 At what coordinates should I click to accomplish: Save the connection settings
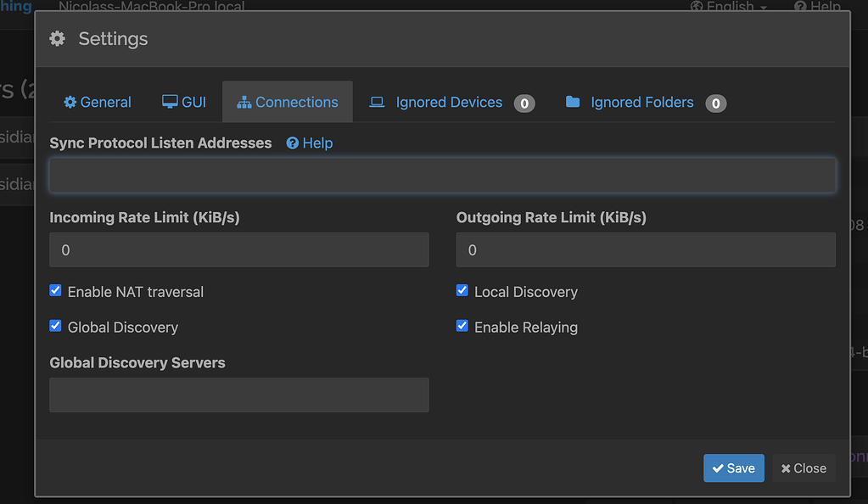coord(733,468)
